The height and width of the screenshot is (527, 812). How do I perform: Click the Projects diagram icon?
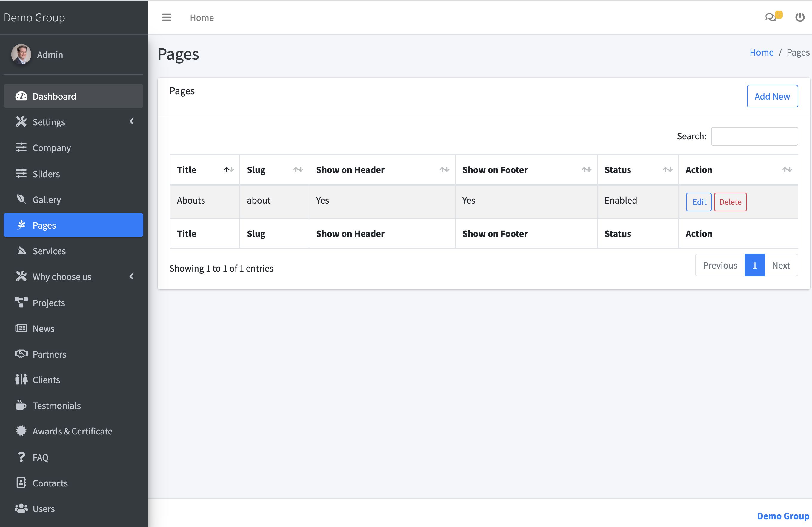(21, 303)
